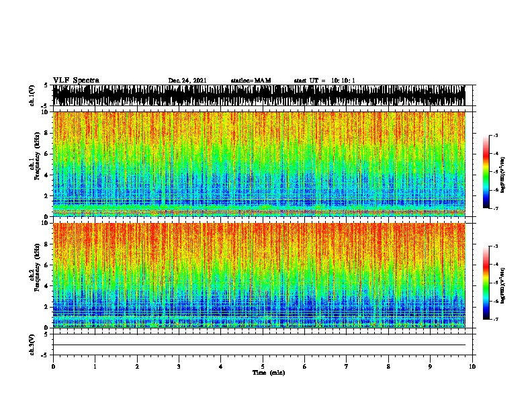Click the "ch.1(V)" waveform axis label
Viewport: 532px width, 411px height.
[x=32, y=95]
